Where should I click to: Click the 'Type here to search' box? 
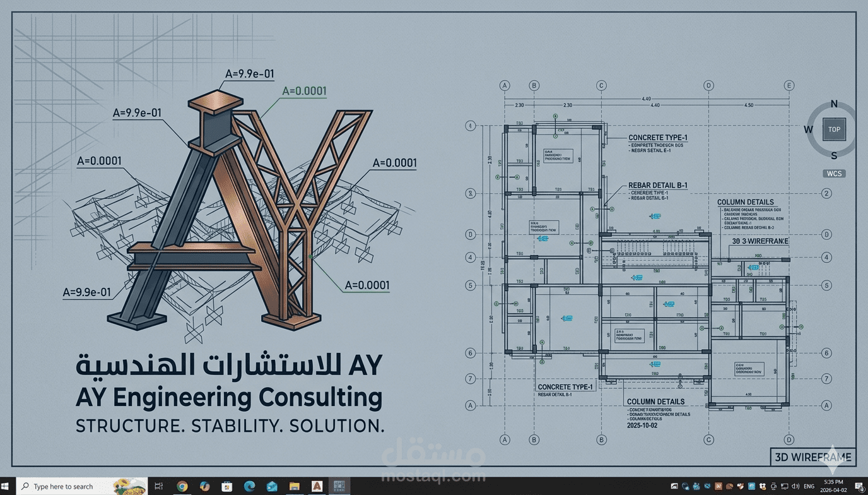click(x=81, y=486)
